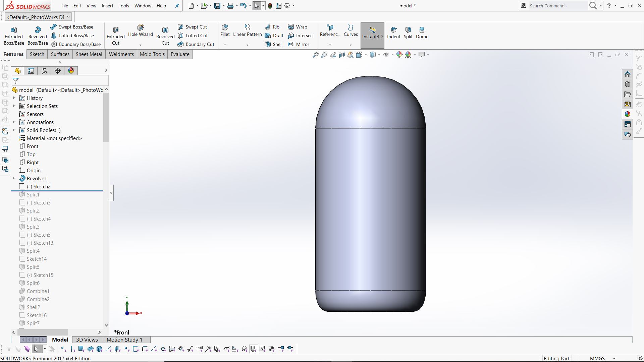This screenshot has height=362, width=644.
Task: Click the Mirror feature tool
Action: click(298, 44)
